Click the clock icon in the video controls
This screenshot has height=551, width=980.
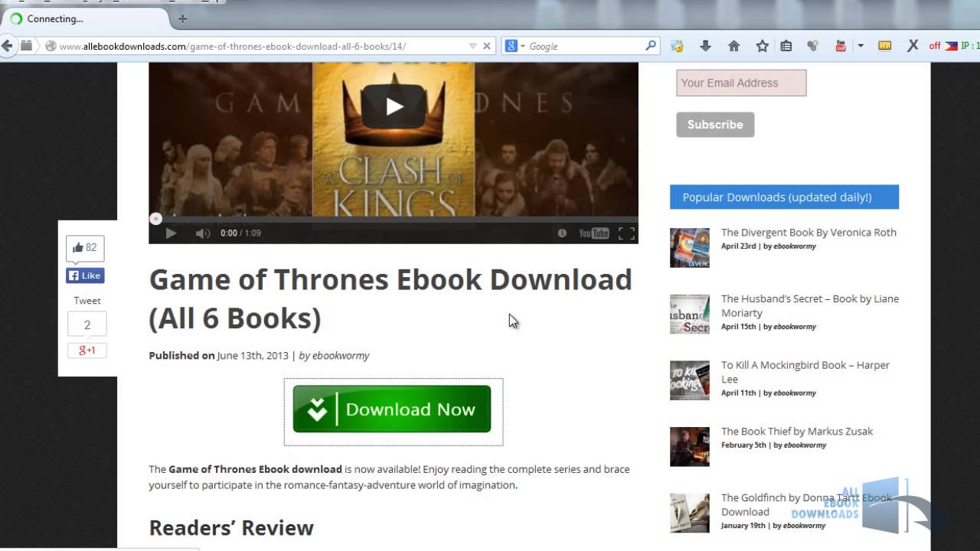click(562, 233)
